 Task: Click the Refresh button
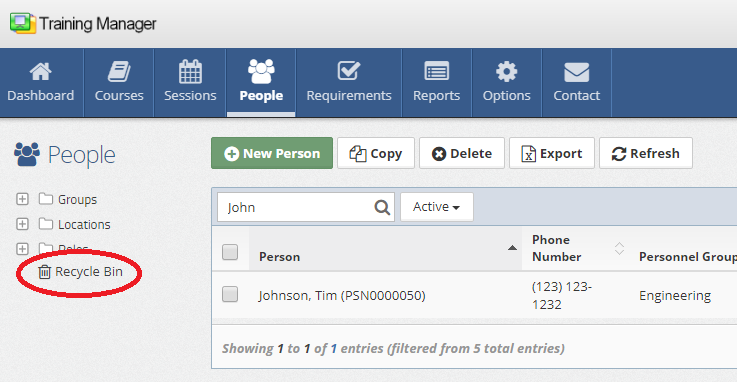pyautogui.click(x=646, y=153)
